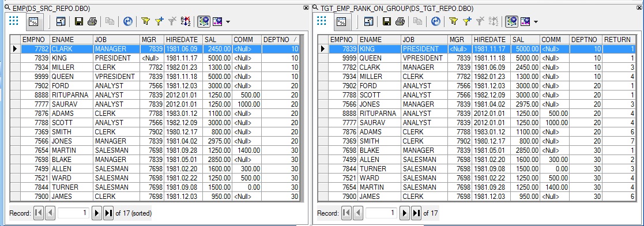Click the HIREDATE column header in TGT panel
Viewport: 644px width, 226px height.
[x=491, y=39]
